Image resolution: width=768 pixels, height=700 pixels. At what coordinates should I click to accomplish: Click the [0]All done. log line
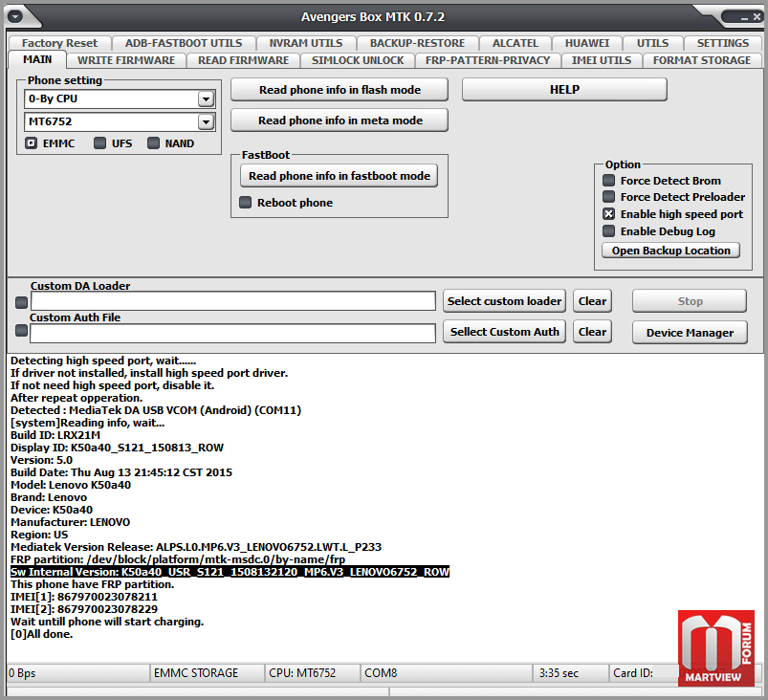[x=42, y=634]
